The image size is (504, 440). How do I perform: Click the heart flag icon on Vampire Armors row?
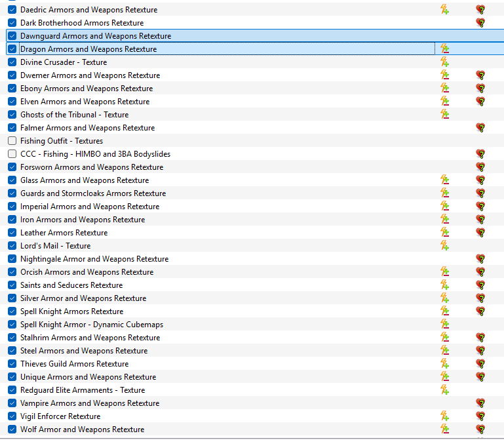[x=480, y=403]
